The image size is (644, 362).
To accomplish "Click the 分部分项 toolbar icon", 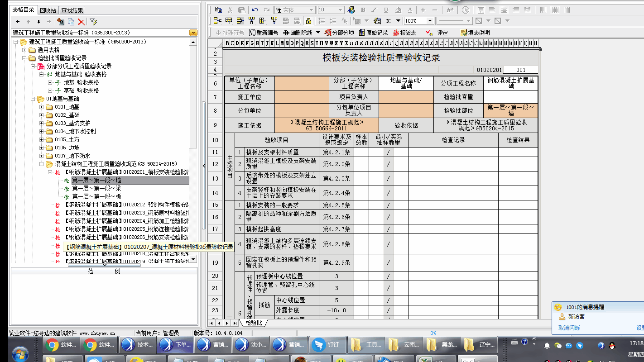I will pos(339,33).
